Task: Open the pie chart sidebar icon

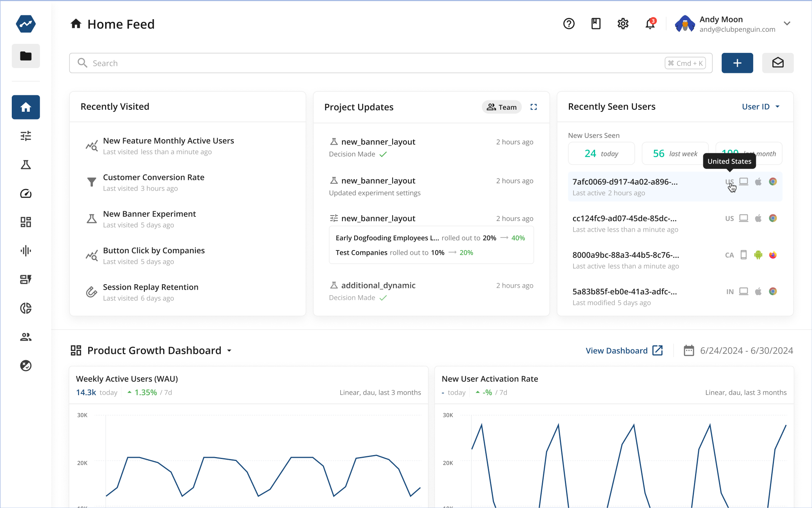Action: tap(26, 308)
